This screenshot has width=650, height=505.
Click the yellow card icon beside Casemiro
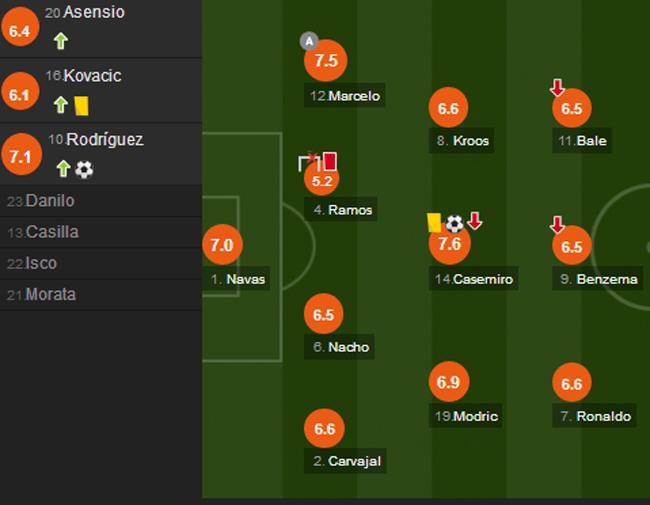pos(434,222)
